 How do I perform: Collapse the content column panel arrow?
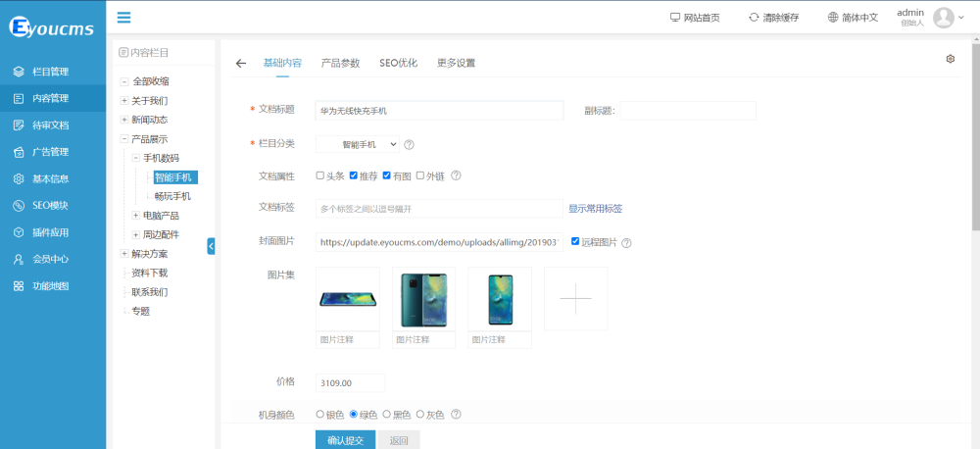pyautogui.click(x=211, y=246)
